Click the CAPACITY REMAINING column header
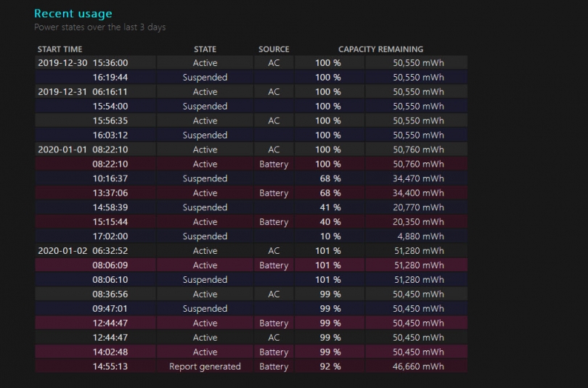The width and height of the screenshot is (588, 388). [380, 49]
